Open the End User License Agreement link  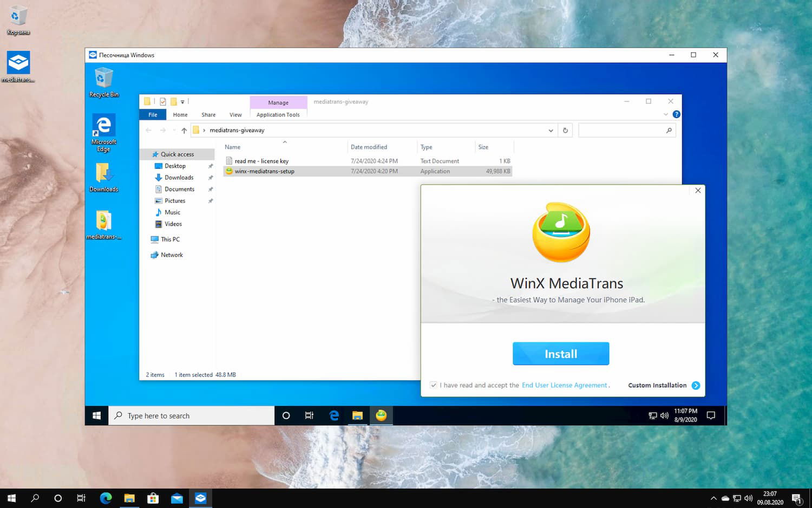564,385
